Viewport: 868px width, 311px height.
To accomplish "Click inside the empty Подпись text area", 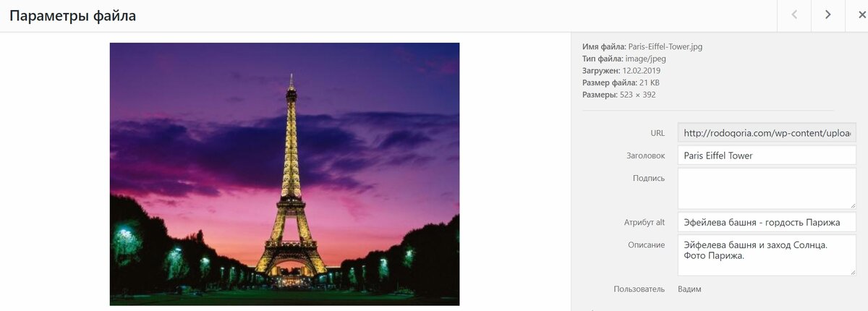I will [767, 189].
